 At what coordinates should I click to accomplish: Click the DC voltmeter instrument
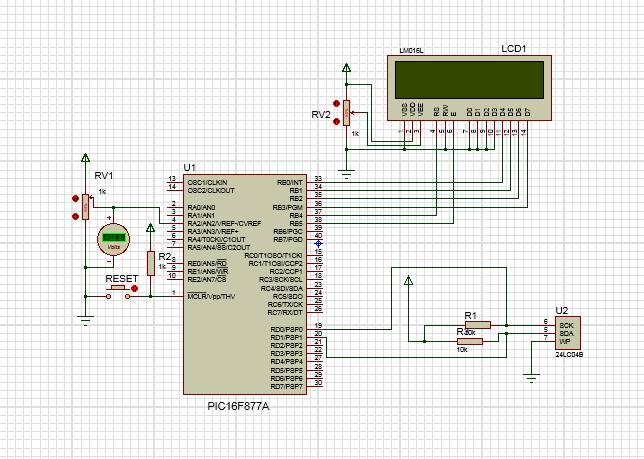tap(113, 239)
